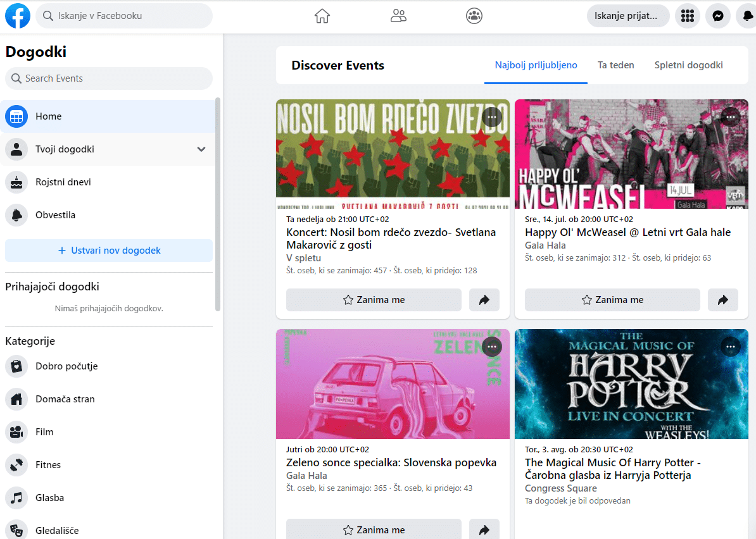Click the Iskanje v Facebooku search field
This screenshot has height=539, width=756.
pos(124,16)
